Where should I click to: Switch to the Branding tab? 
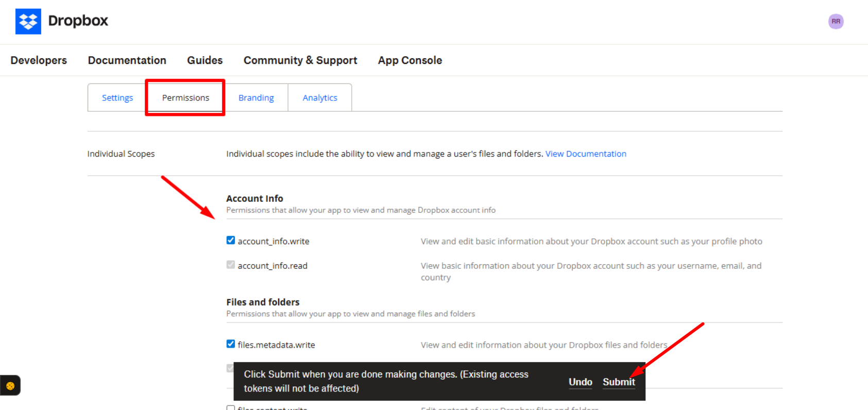click(x=256, y=97)
